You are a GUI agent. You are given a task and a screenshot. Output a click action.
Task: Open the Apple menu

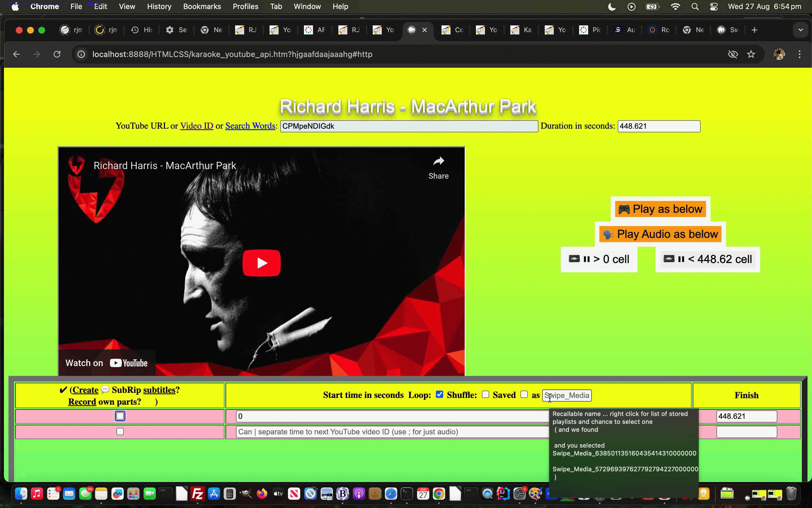(x=15, y=6)
